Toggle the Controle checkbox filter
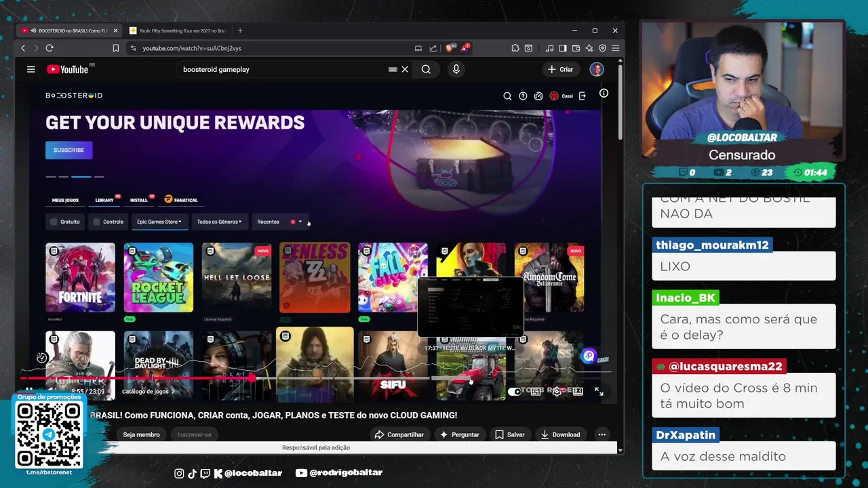Screen dimensions: 868x488 [96, 222]
